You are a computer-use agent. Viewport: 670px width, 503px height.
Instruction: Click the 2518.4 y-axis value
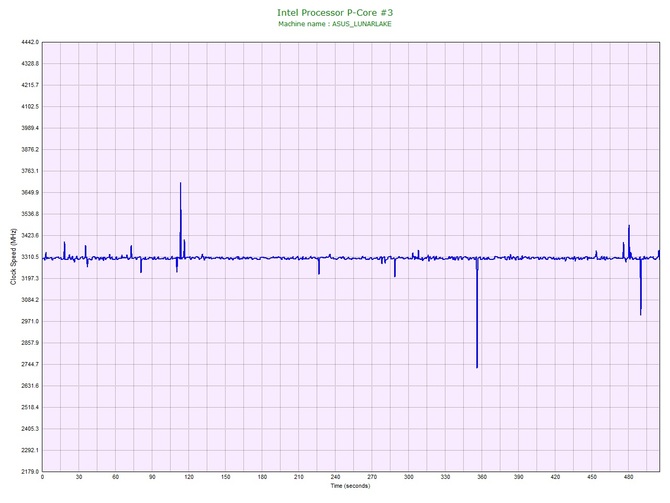click(30, 407)
